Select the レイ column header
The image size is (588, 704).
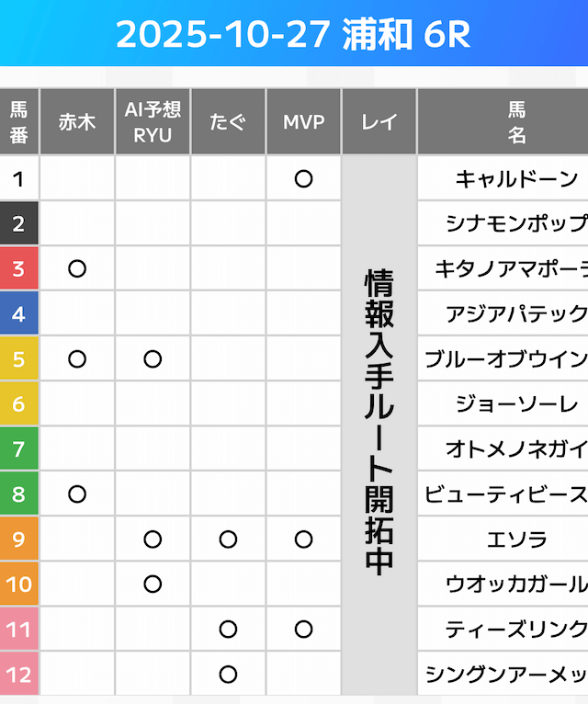pos(379,122)
